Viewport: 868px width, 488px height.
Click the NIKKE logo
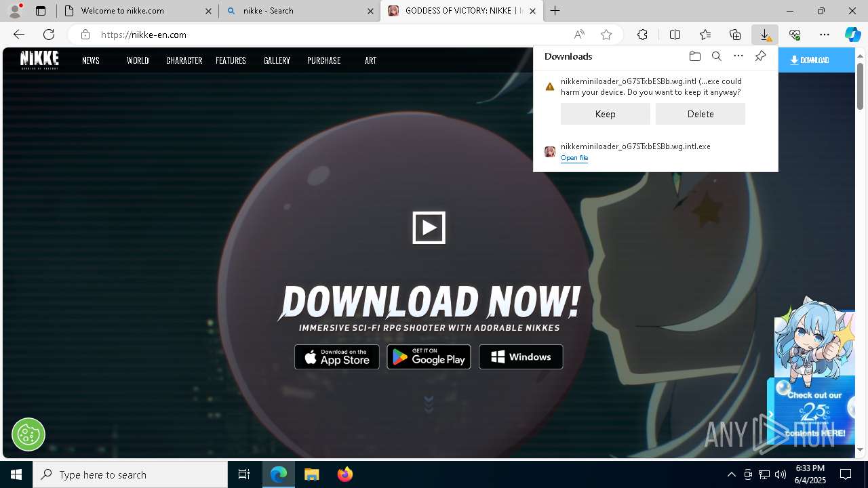[x=39, y=60]
